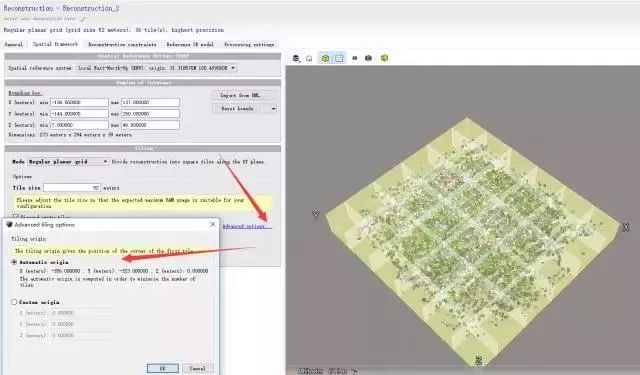Viewport: 640px width, 375px height.
Task: Click the home view icon in 3D toolbar
Action: click(x=309, y=58)
